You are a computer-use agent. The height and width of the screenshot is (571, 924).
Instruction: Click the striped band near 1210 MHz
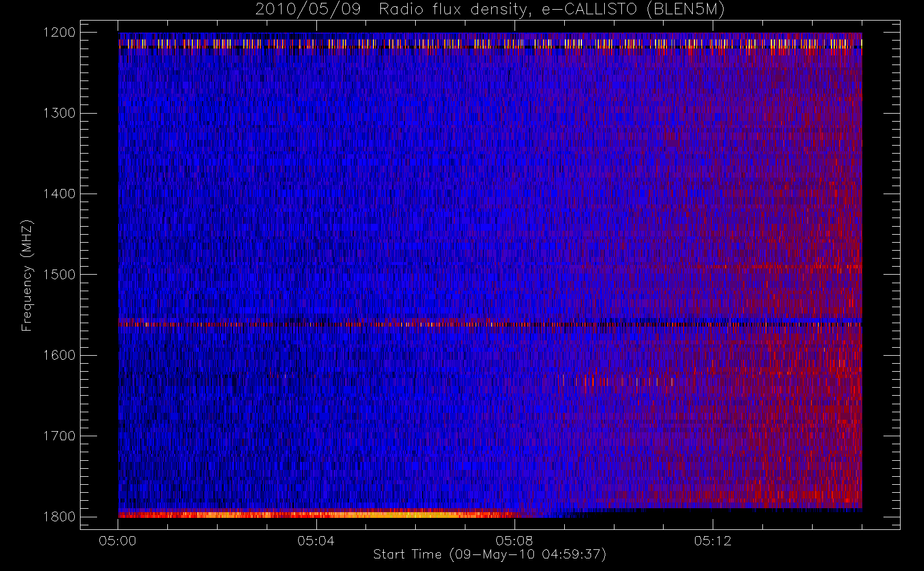[x=490, y=43]
